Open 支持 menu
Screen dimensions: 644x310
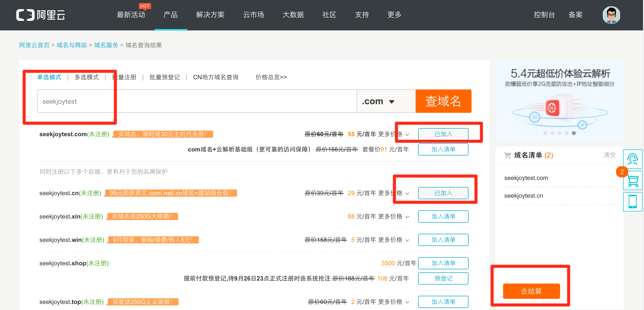(362, 15)
